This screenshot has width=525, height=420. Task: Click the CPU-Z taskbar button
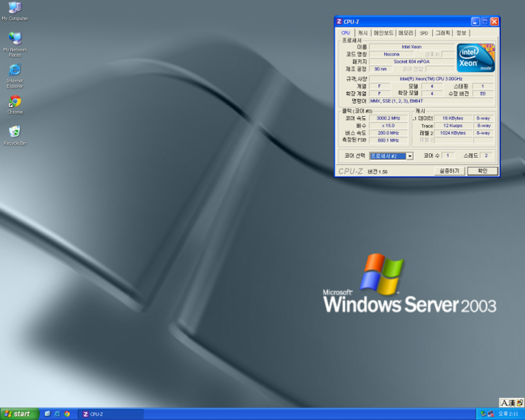point(111,414)
